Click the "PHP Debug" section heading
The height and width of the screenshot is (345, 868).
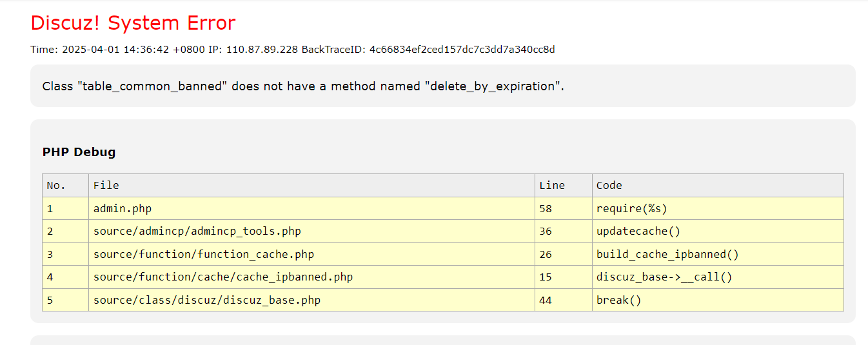tap(79, 152)
